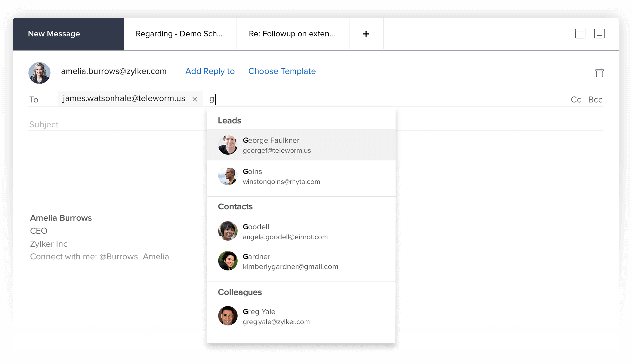
Task: Click Greg Yale's avatar in Colleagues
Action: [x=228, y=316]
